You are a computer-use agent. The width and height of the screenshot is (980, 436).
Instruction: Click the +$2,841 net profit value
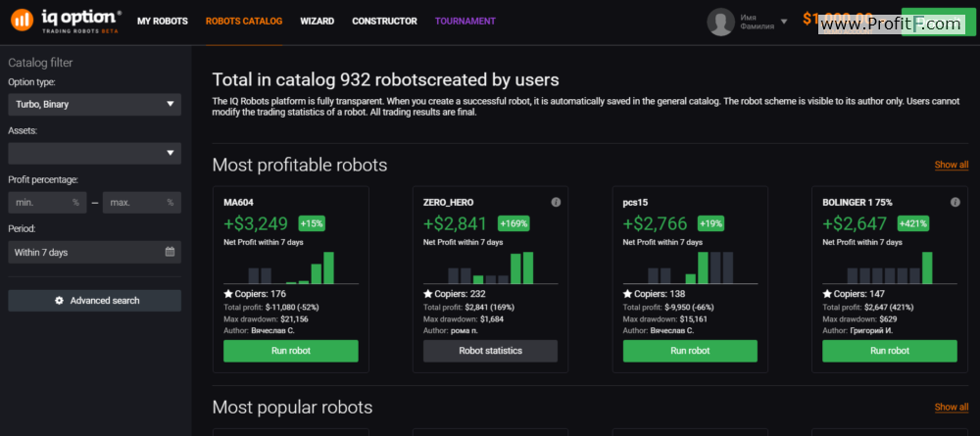click(455, 223)
